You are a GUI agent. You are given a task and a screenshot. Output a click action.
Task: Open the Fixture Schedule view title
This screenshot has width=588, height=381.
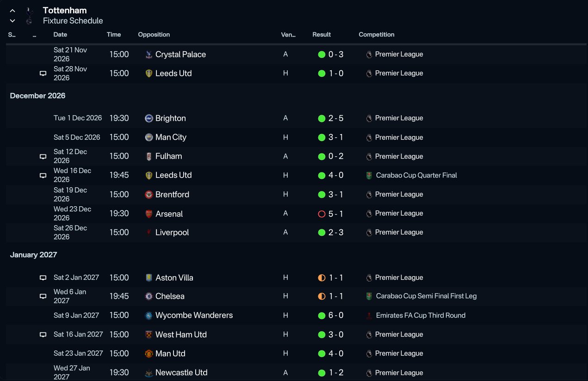tap(73, 21)
